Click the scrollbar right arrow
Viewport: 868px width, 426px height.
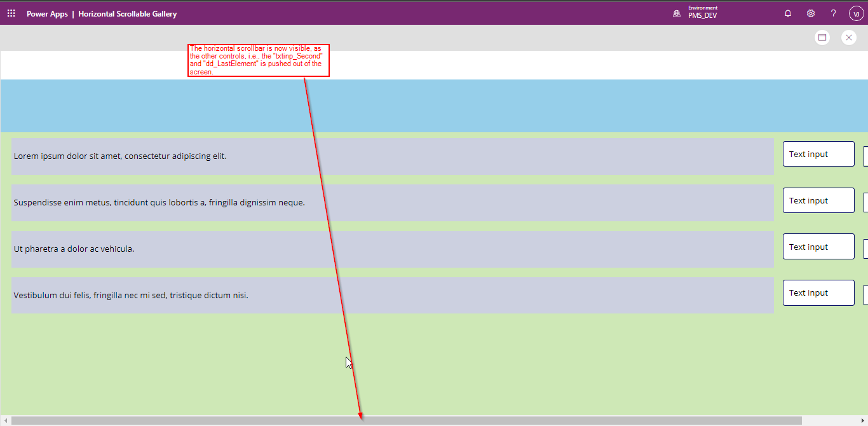[862, 420]
